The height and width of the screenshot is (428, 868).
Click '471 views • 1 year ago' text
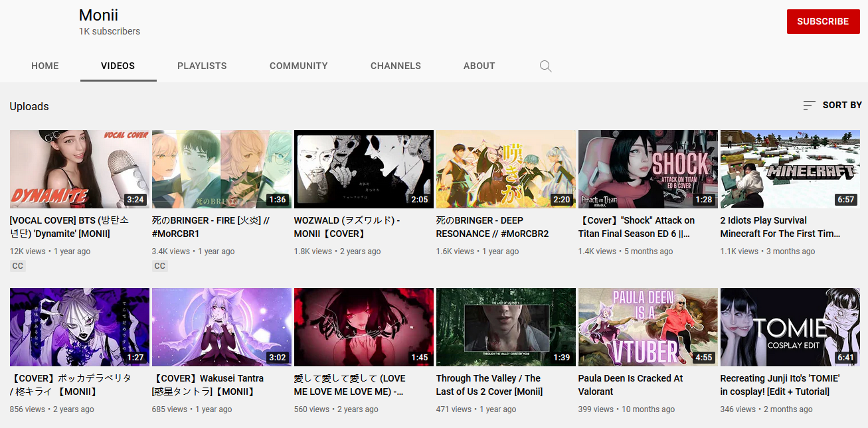coord(476,409)
